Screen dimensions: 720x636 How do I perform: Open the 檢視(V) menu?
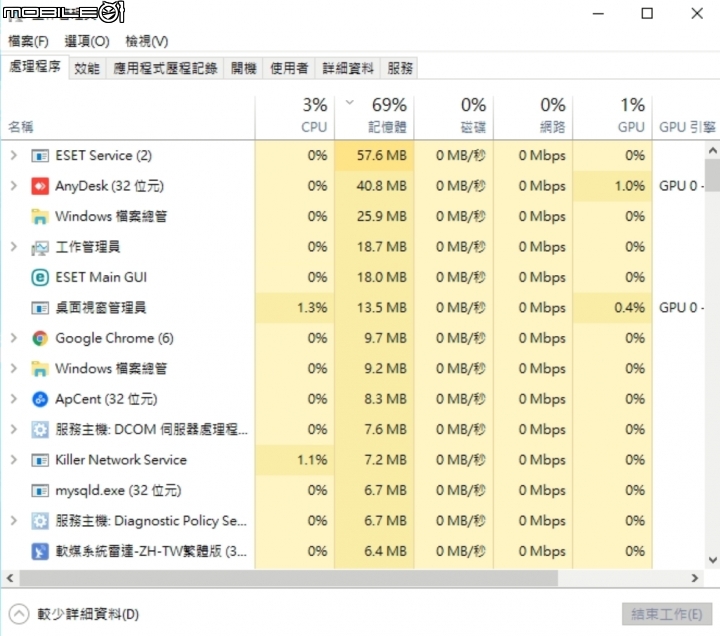pyautogui.click(x=147, y=41)
